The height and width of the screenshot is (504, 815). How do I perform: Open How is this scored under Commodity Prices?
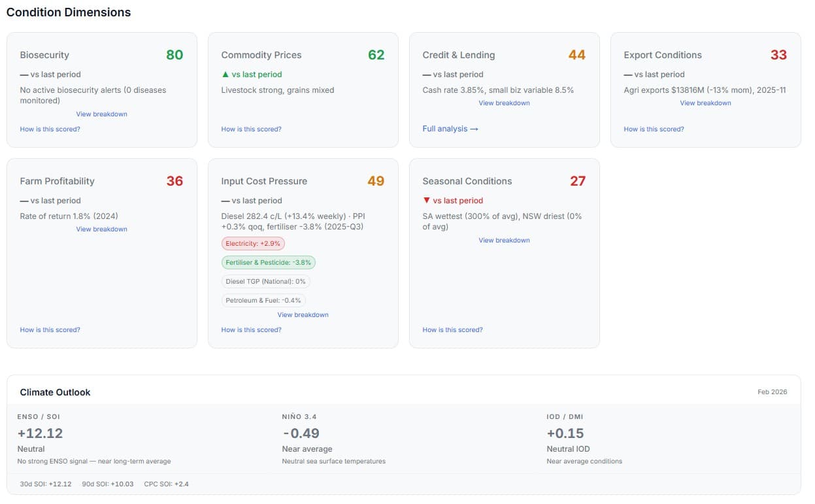[251, 129]
